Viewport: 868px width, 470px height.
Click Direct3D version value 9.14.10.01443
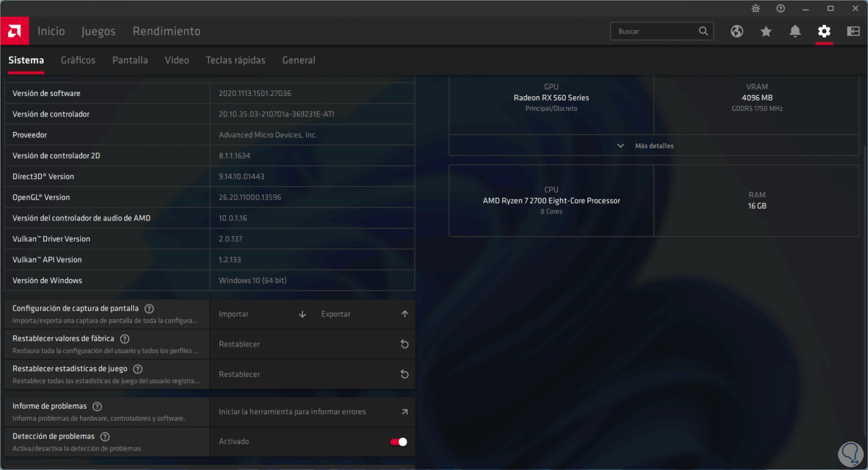[x=242, y=177]
